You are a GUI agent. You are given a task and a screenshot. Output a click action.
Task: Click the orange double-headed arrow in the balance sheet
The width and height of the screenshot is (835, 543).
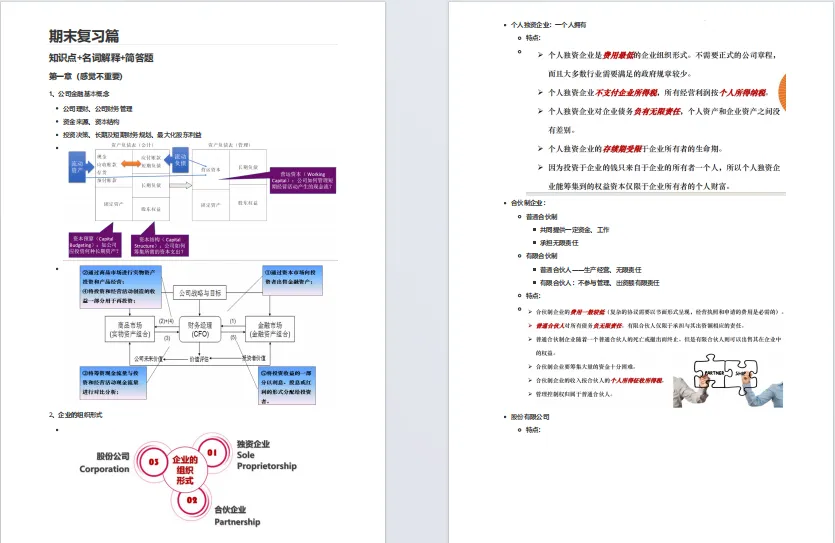click(131, 163)
